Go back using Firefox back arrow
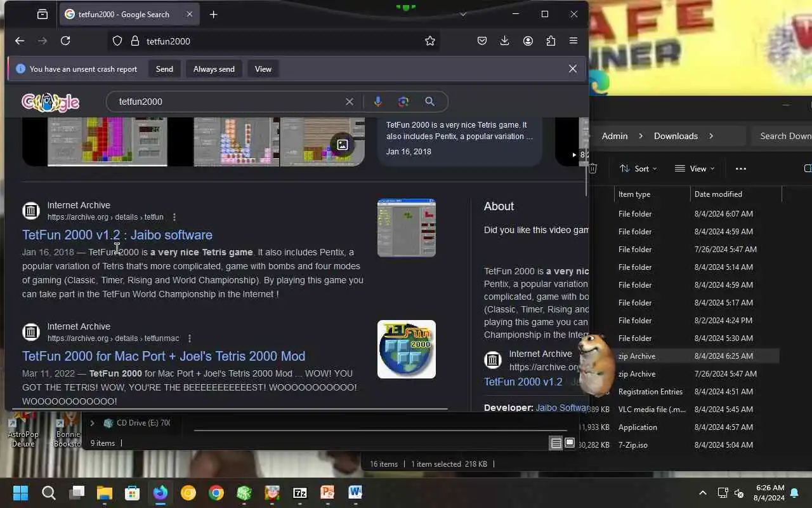Viewport: 812px width, 508px height. (20, 41)
